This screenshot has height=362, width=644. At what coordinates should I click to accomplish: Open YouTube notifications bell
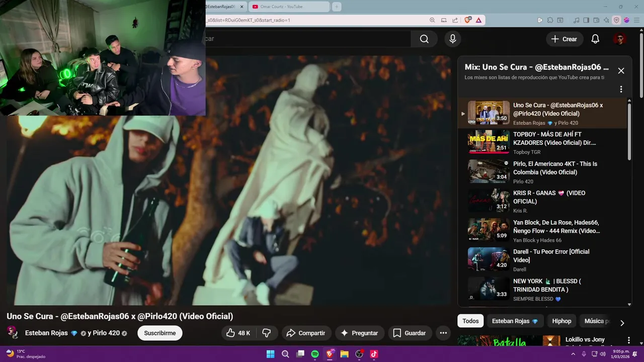click(595, 39)
